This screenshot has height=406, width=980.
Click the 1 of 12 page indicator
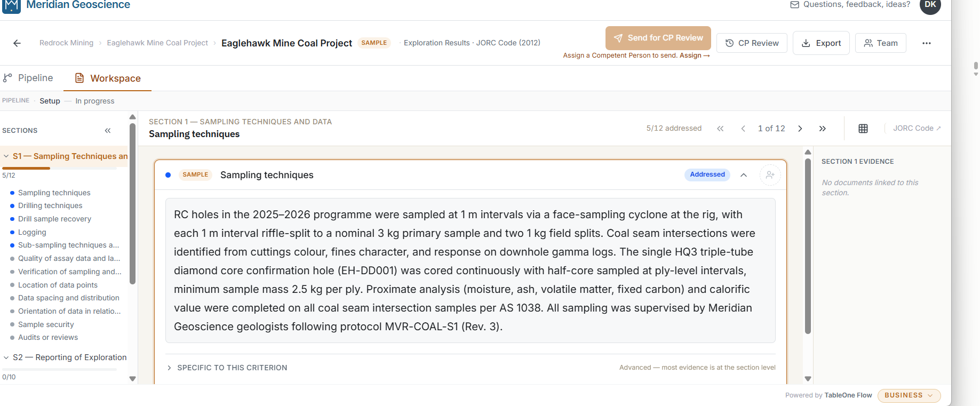click(771, 129)
